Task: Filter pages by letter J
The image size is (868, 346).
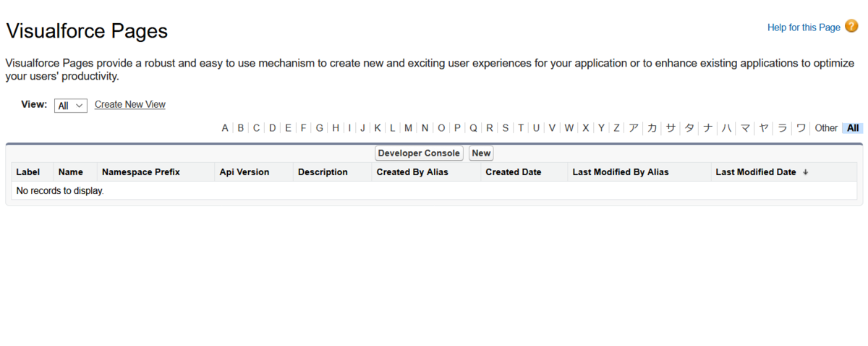Action: [362, 128]
